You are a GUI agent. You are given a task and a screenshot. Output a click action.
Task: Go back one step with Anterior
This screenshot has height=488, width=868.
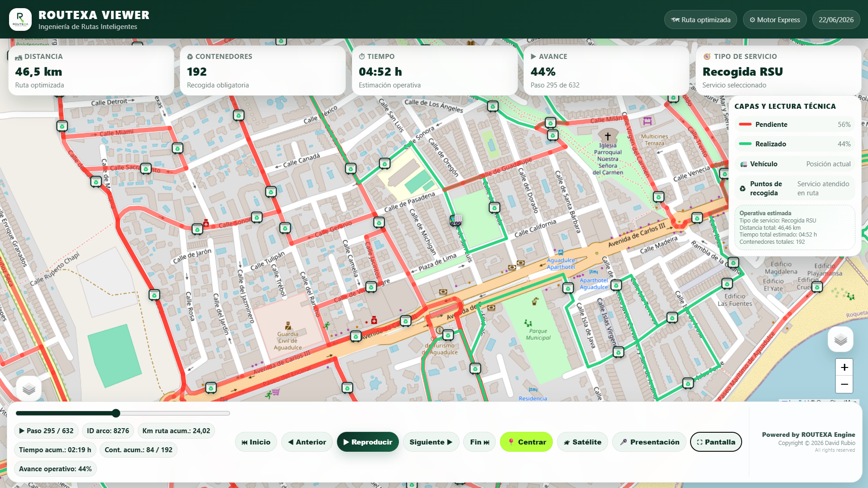[307, 442]
